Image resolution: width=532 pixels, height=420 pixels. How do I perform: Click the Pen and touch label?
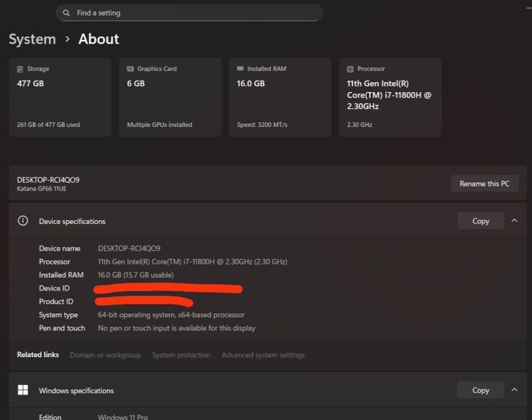pos(62,328)
